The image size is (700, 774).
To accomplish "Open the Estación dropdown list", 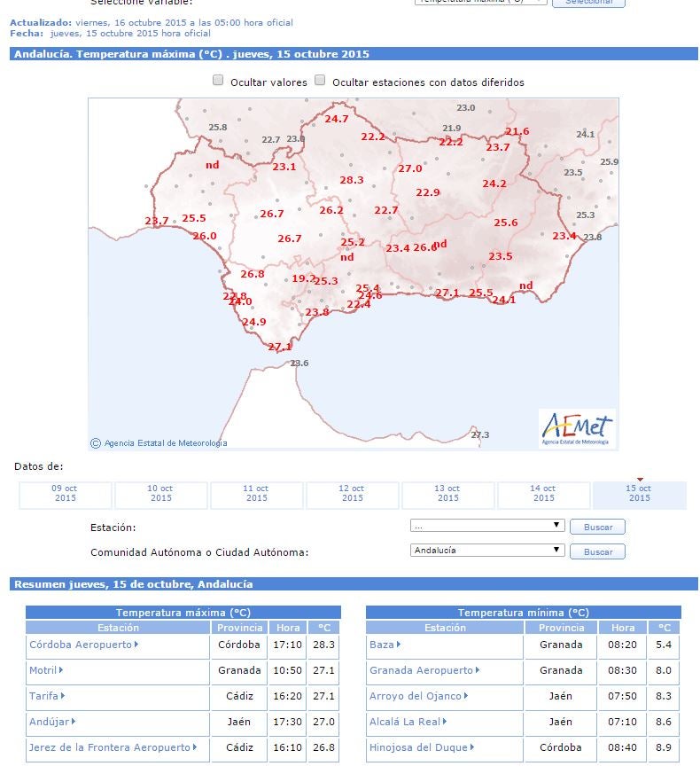I will pyautogui.click(x=487, y=526).
